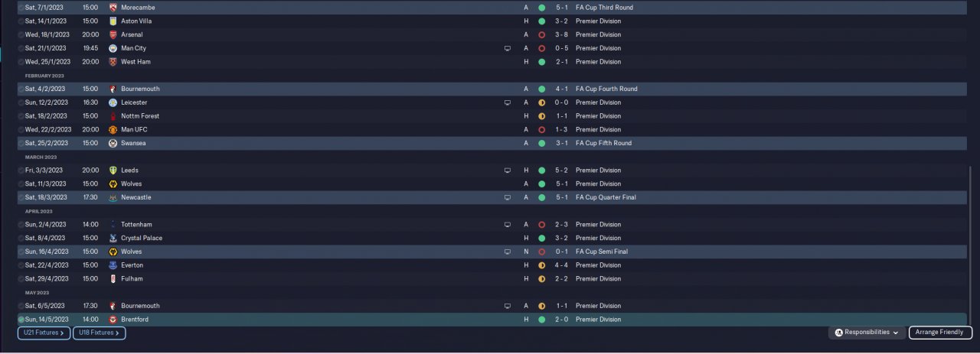Toggle the row selector beside Sat, 18/3/2023
The height and width of the screenshot is (354, 980).
(x=21, y=197)
